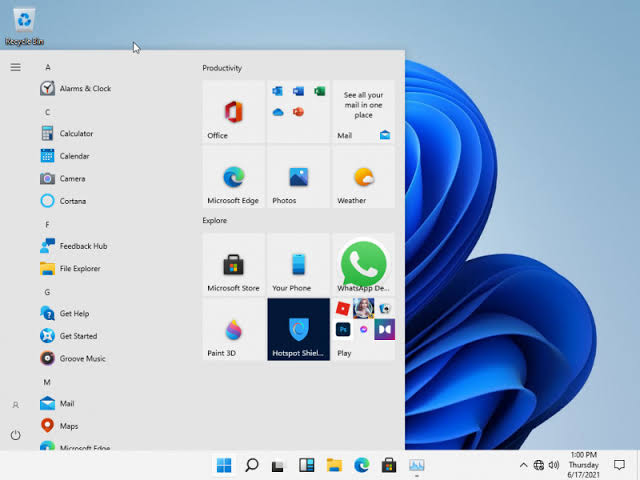Open Microsoft Store from the taskbar
The width and height of the screenshot is (640, 480).
pos(389,465)
